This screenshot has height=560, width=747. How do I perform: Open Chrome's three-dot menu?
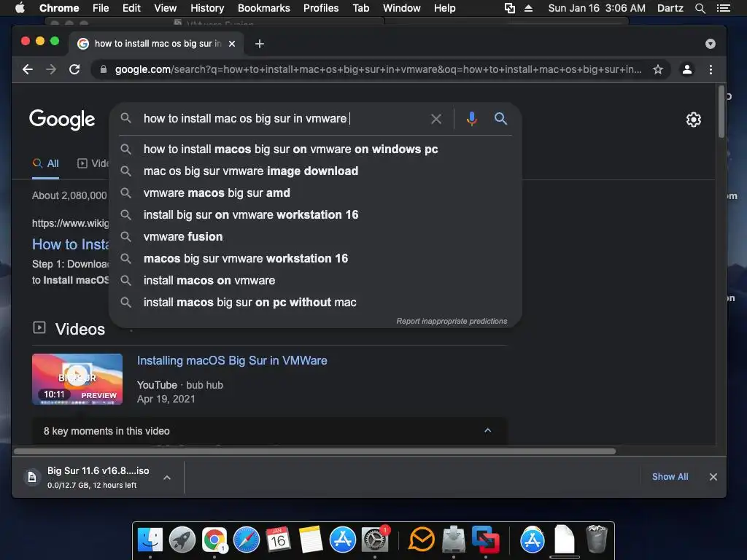coord(711,69)
